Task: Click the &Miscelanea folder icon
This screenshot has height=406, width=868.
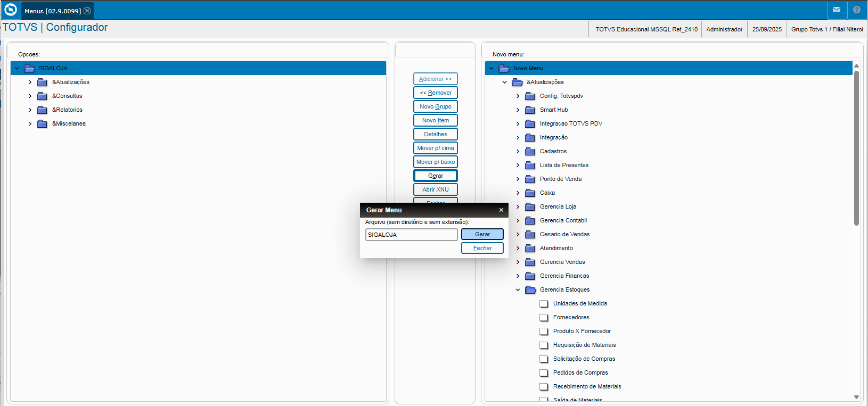Action: coord(42,123)
